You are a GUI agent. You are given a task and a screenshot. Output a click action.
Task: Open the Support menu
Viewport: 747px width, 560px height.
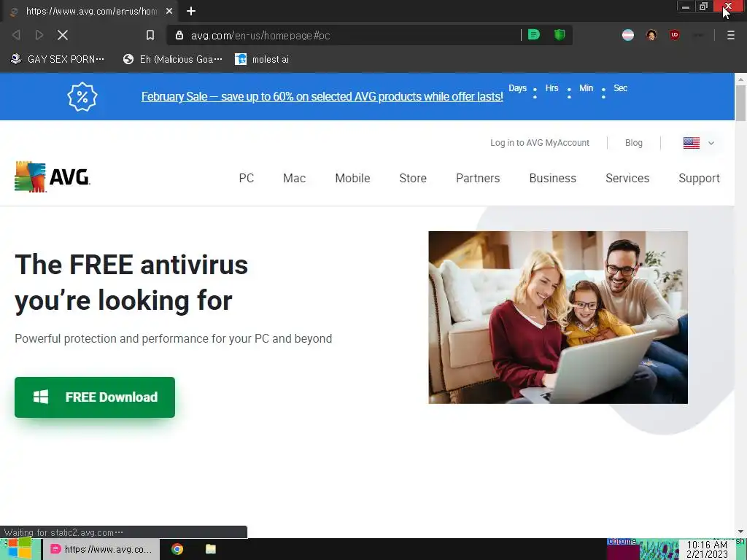pyautogui.click(x=699, y=178)
